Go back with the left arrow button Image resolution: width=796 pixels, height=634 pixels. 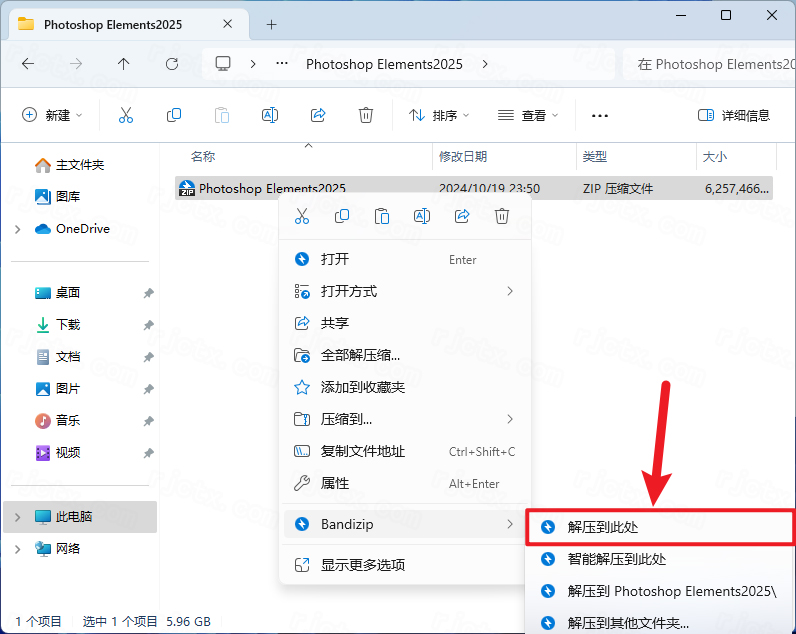click(x=28, y=64)
